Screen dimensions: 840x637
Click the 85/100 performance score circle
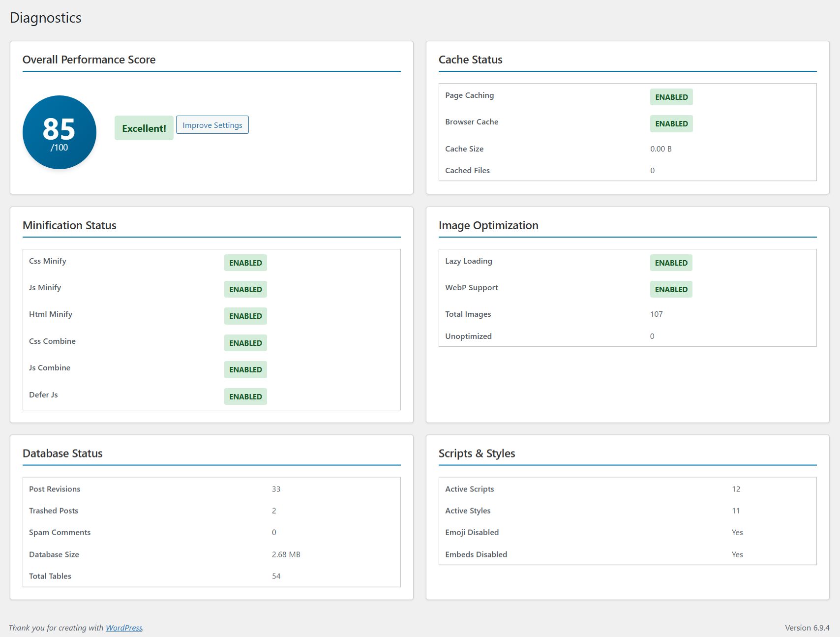pyautogui.click(x=59, y=132)
